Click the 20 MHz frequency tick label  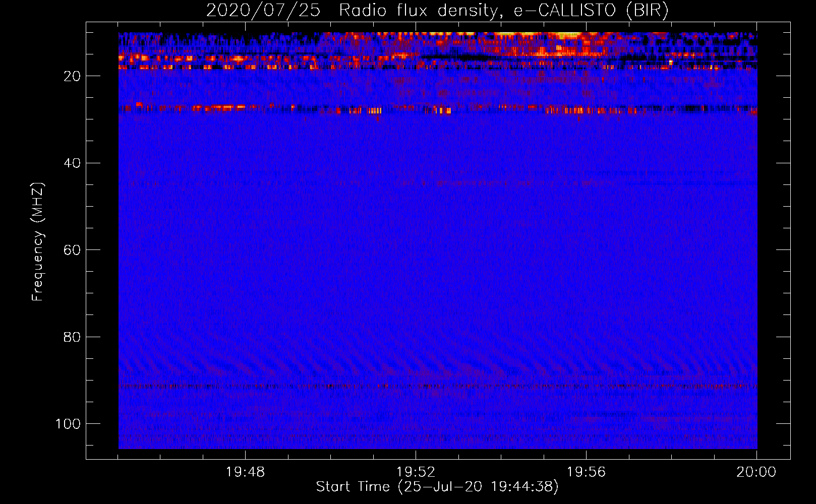click(72, 76)
